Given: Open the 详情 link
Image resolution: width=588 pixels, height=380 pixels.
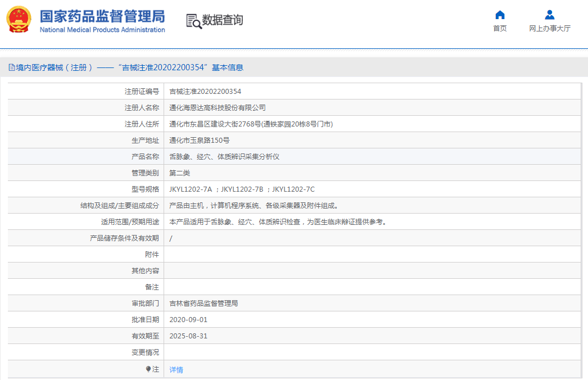Looking at the screenshot, I should [177, 370].
